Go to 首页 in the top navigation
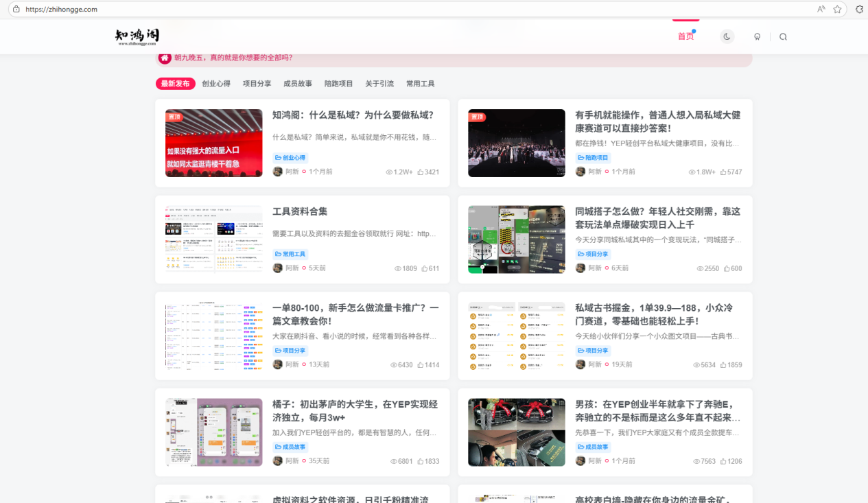The image size is (868, 503). pos(685,36)
